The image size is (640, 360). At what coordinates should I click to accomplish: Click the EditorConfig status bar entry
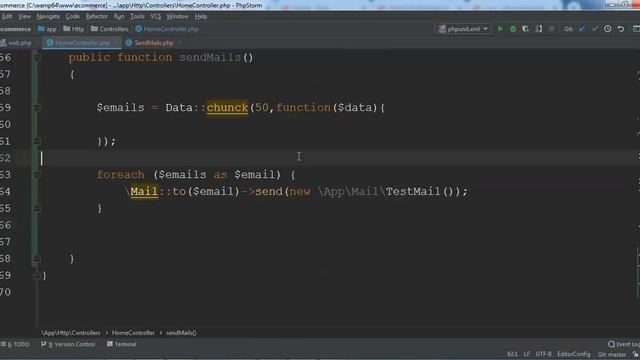[574, 354]
